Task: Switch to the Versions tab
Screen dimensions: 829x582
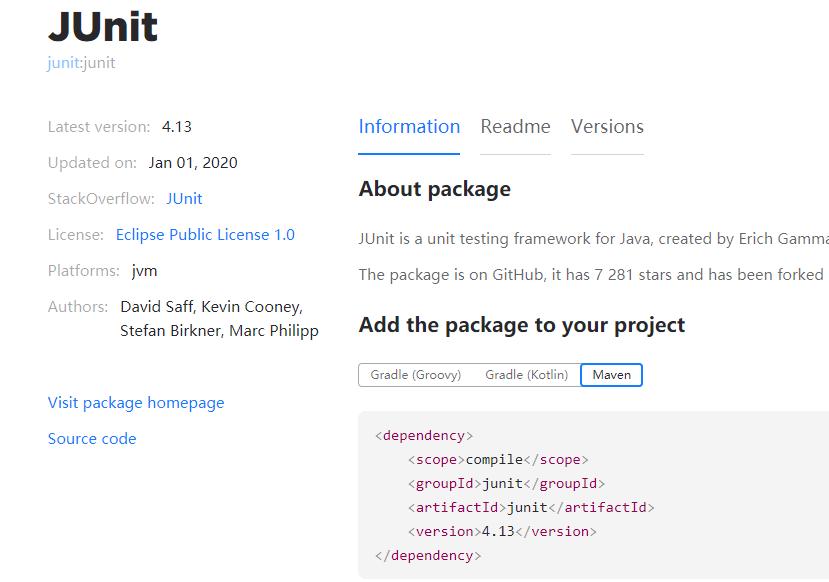Action: (x=607, y=127)
